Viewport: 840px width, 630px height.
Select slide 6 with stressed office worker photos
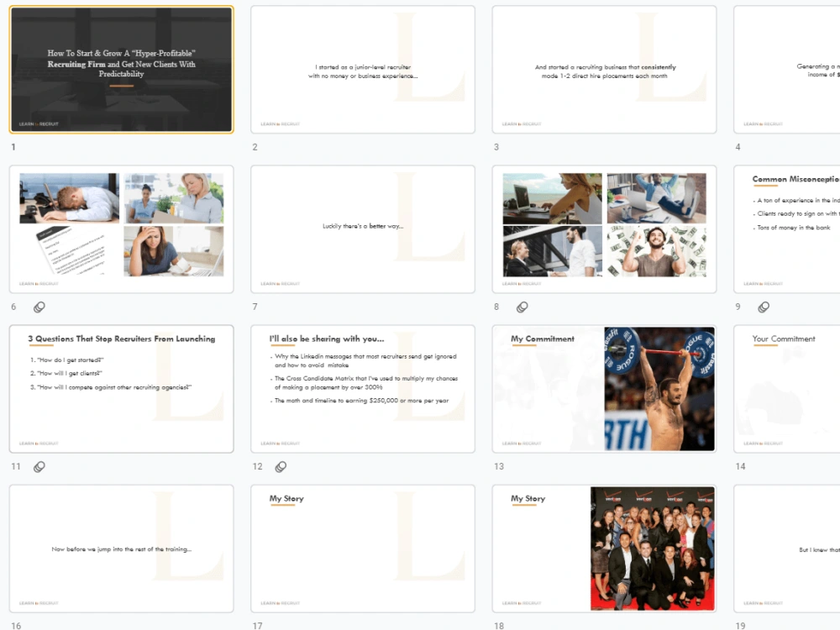click(122, 229)
